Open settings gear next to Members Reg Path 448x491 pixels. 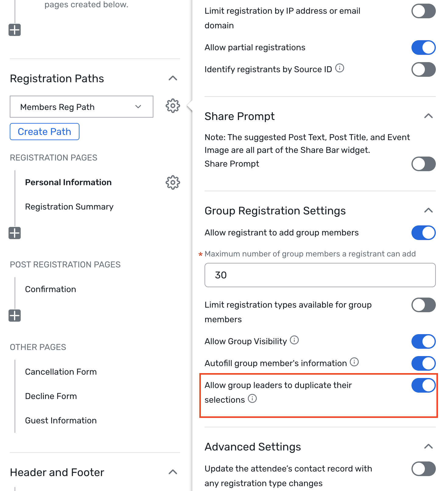coord(173,106)
